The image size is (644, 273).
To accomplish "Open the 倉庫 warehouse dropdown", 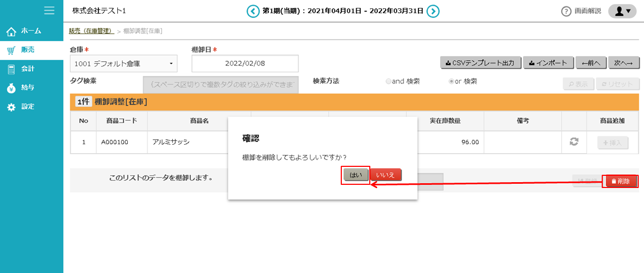I will click(x=123, y=64).
